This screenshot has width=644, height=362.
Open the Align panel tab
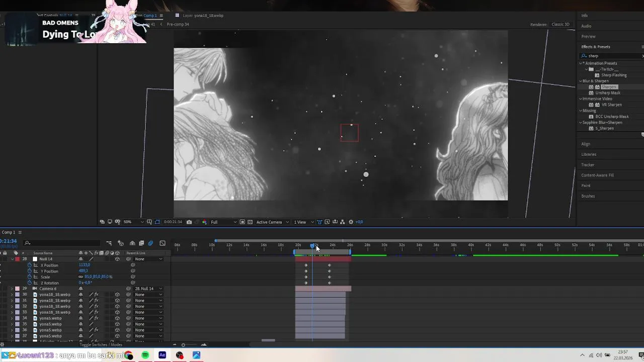(586, 144)
